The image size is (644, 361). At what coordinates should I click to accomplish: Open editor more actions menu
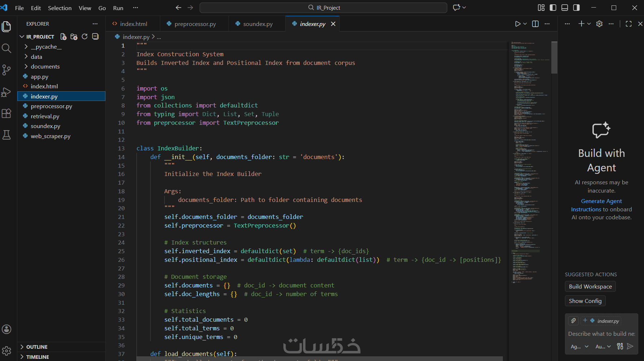[x=547, y=24]
